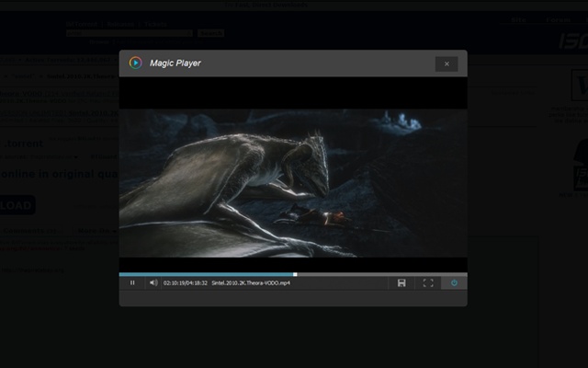Image resolution: width=588 pixels, height=368 pixels.
Task: Seek in the unplayed part of progress bar
Action: (x=382, y=274)
